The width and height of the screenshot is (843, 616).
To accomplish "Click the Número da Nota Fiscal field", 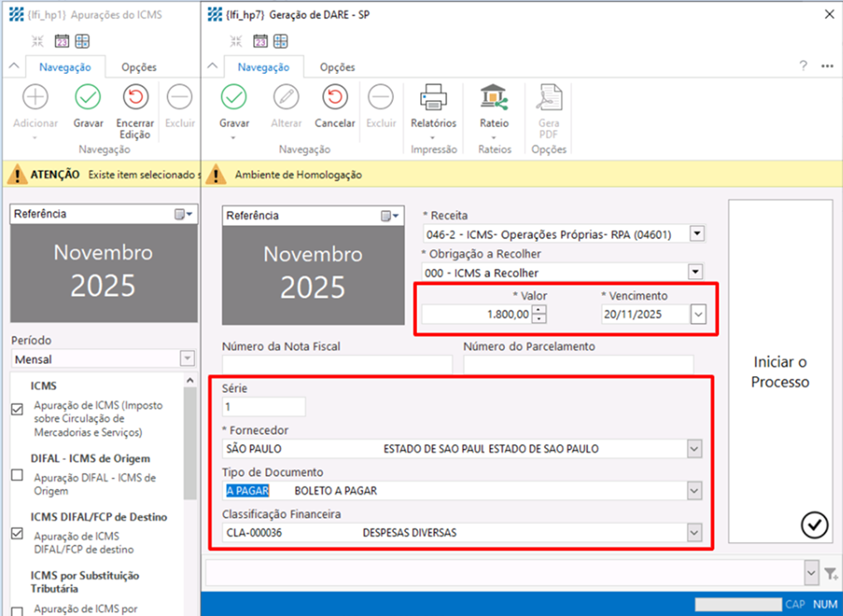I will (x=337, y=364).
